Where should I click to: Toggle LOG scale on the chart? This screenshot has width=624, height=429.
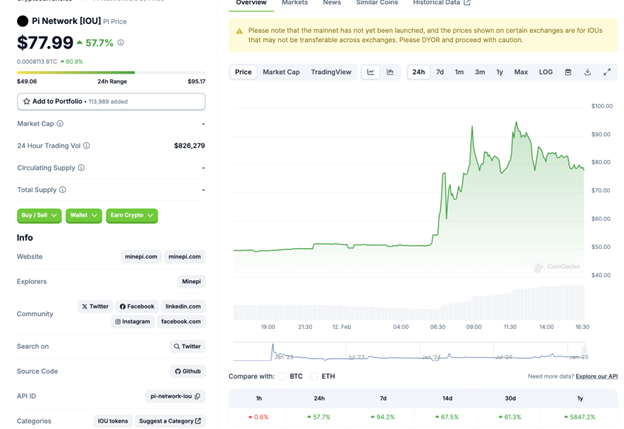[x=546, y=72]
